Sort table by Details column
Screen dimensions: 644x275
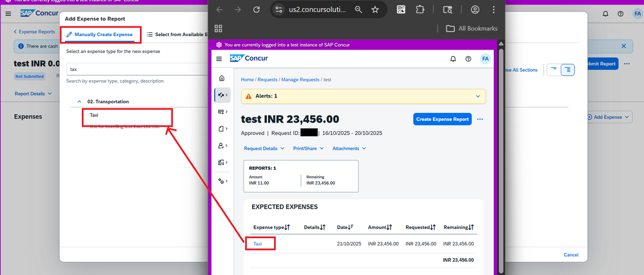(315, 227)
